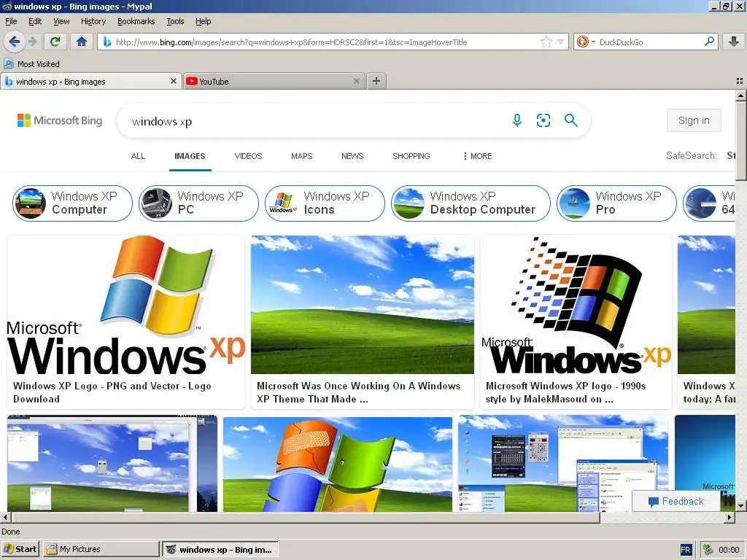Open the Tools menu
The width and height of the screenshot is (747, 560).
tap(175, 21)
